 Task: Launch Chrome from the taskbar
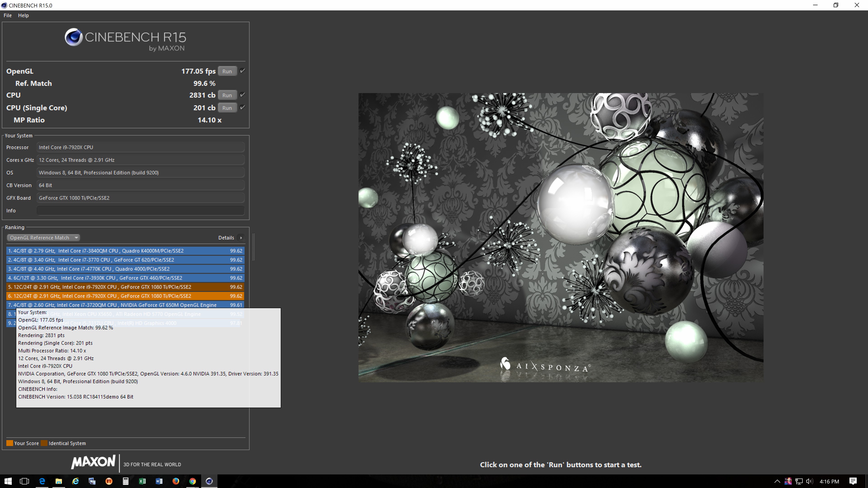pos(192,481)
